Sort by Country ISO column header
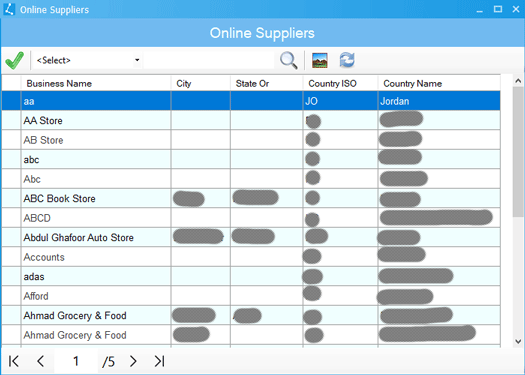This screenshot has width=525, height=375. pyautogui.click(x=341, y=83)
